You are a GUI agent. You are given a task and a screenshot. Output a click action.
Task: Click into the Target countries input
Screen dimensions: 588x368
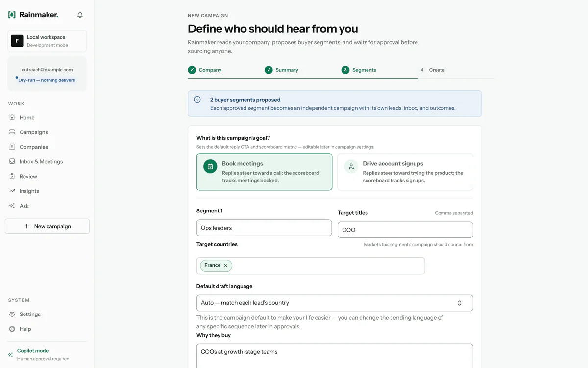click(311, 265)
